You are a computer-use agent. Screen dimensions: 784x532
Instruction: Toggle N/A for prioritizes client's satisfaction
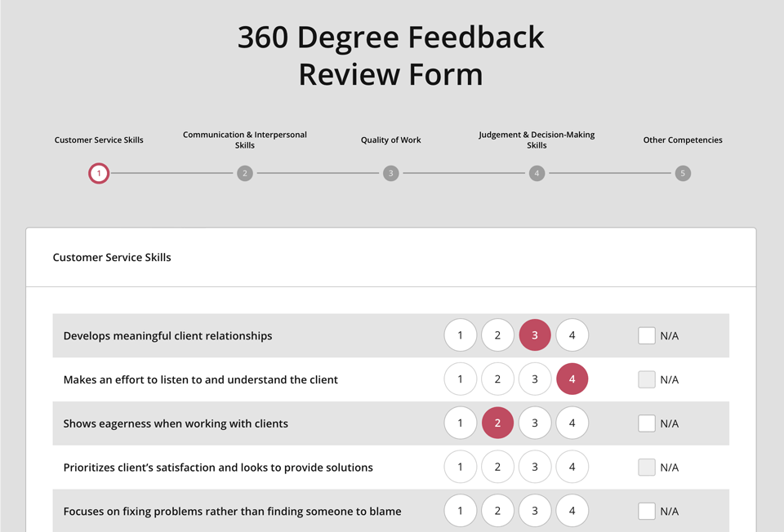pos(647,468)
